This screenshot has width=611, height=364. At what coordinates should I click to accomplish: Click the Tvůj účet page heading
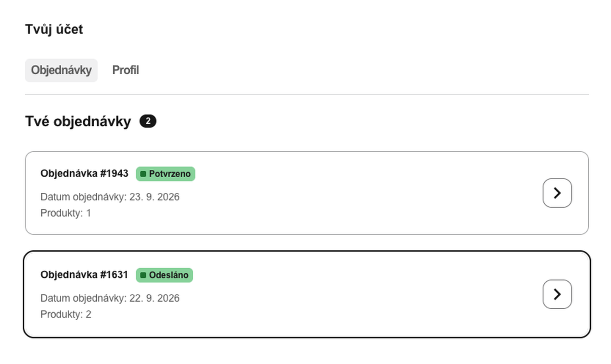(x=54, y=29)
